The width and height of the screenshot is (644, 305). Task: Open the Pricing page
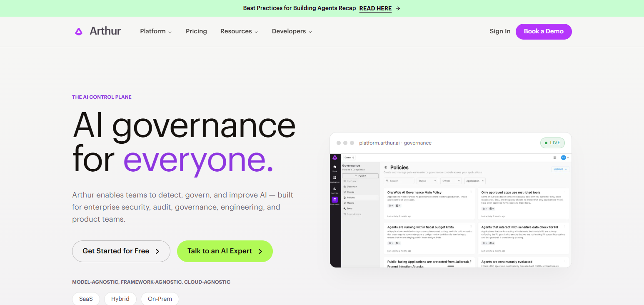click(x=196, y=31)
